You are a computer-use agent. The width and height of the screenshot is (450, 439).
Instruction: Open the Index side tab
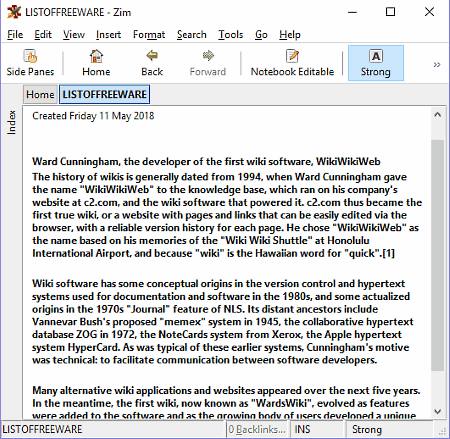(x=11, y=123)
